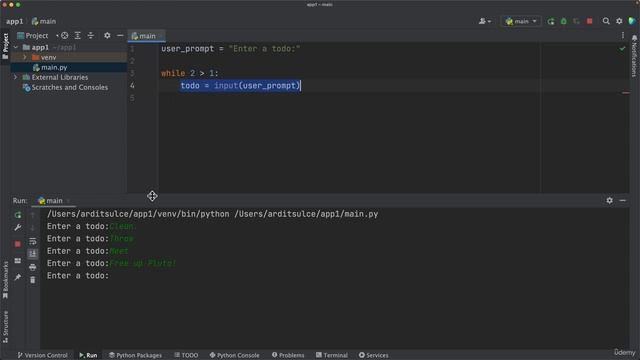Rerun main in Run panel

[x=18, y=215]
